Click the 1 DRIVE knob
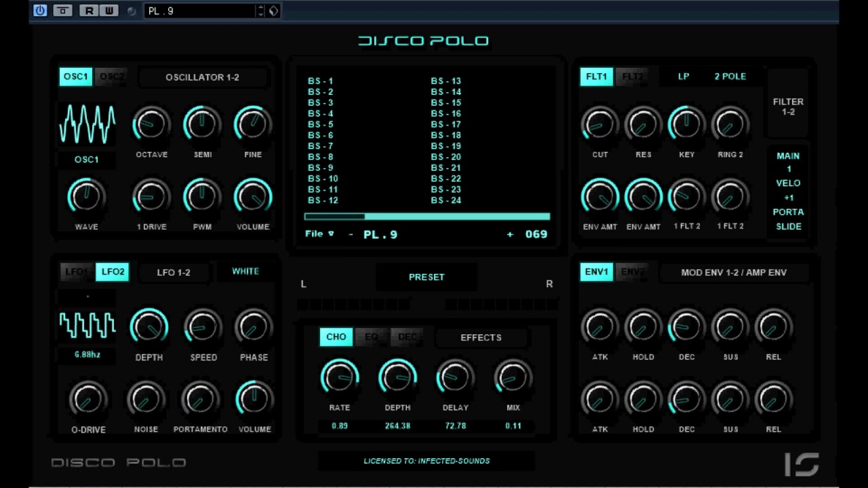 (151, 197)
